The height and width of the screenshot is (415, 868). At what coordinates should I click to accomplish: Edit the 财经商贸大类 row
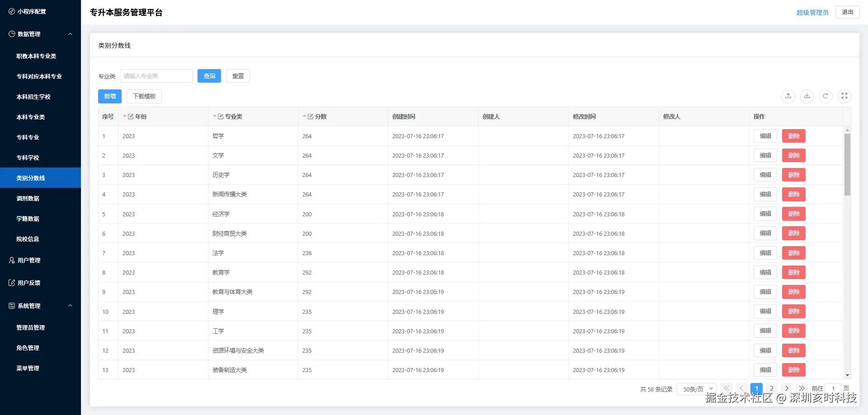pos(765,233)
